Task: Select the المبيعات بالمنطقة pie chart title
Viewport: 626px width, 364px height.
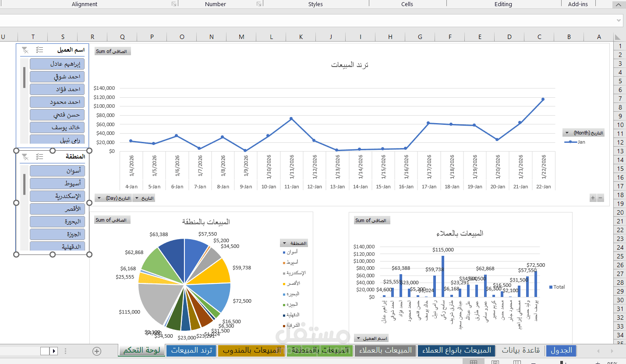Action: point(206,222)
